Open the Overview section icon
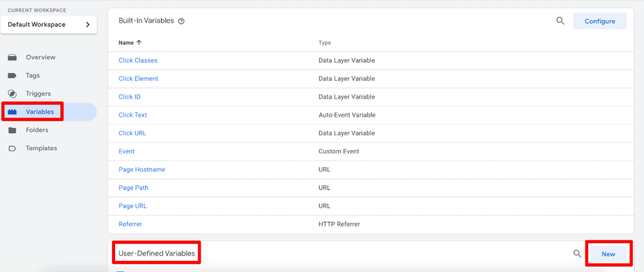The width and height of the screenshot is (644, 272). point(13,57)
